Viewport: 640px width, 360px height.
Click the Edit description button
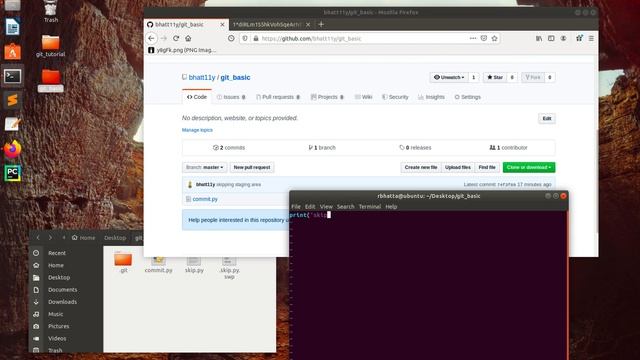pyautogui.click(x=547, y=118)
